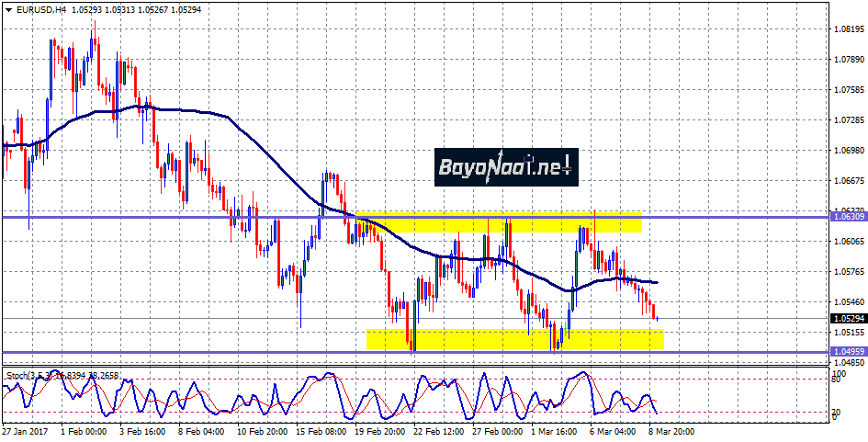Click the 1.07585 price scale label
Viewport: 868px width, 442px height.
848,90
